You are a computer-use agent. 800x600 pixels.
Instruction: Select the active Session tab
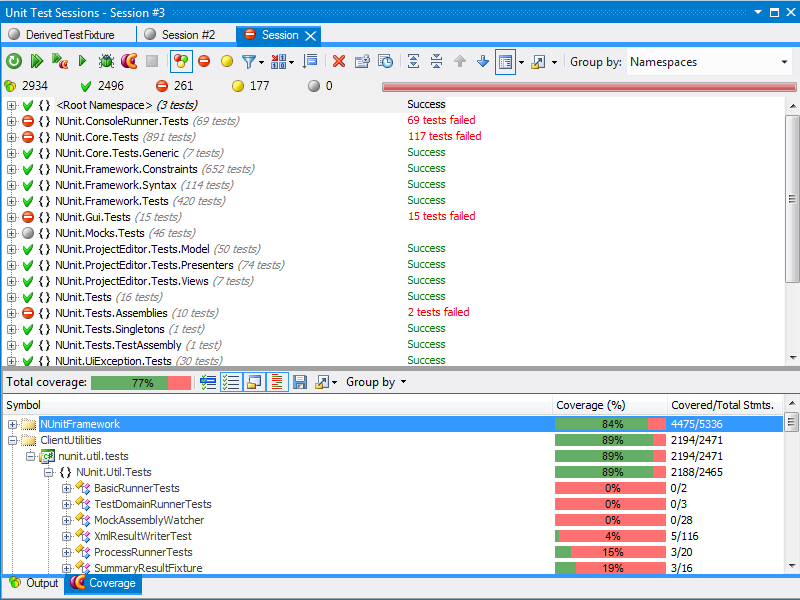click(x=280, y=35)
